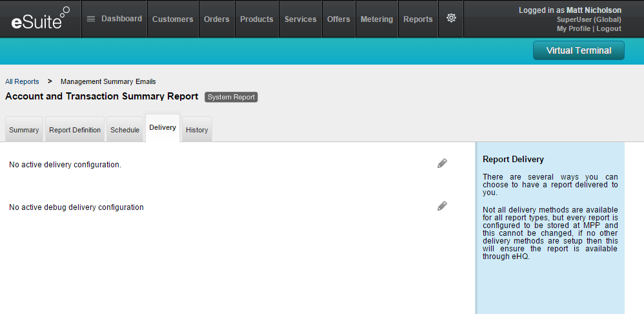Go to Reports in navigation bar

[418, 19]
